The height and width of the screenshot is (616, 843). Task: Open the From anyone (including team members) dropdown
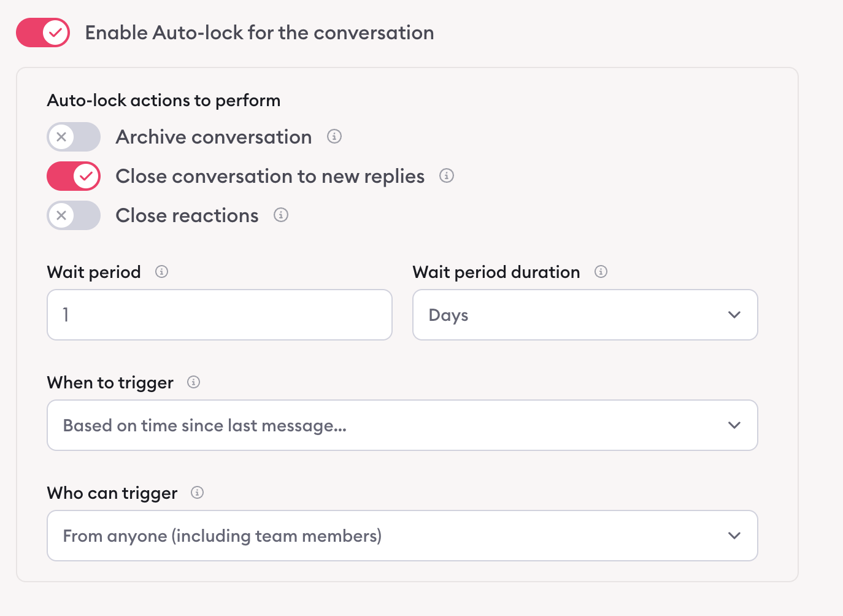tap(402, 536)
